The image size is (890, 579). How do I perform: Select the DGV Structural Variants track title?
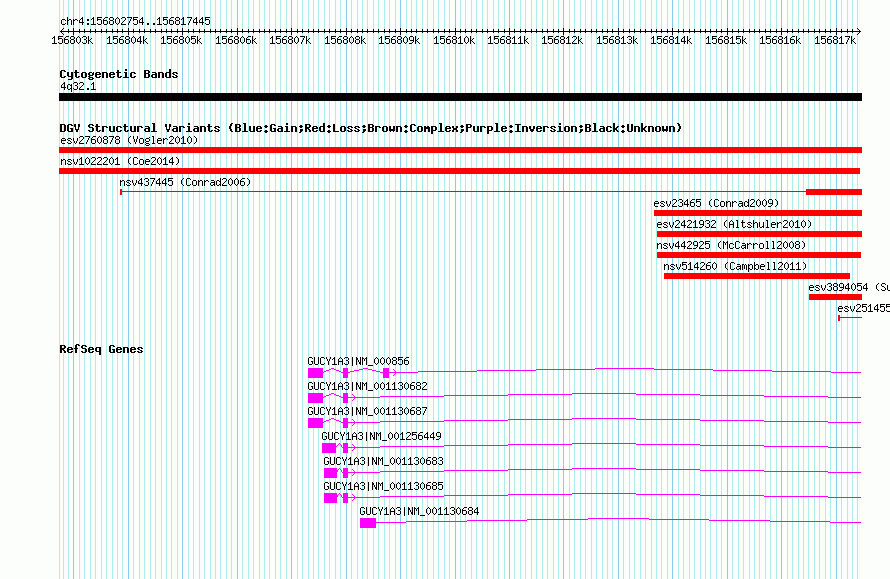370,128
